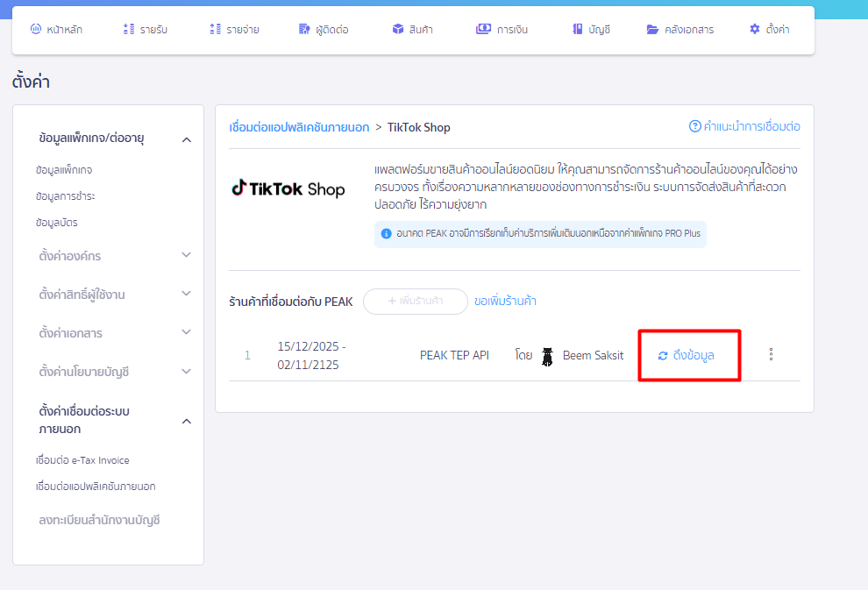Click the รายจ่าย expense icon
The image size is (868, 590).
pyautogui.click(x=216, y=29)
